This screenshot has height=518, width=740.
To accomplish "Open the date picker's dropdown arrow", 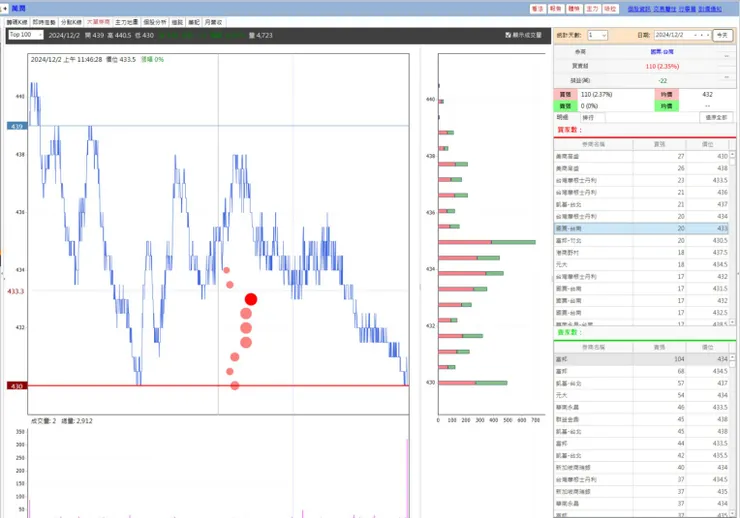I will [707, 35].
